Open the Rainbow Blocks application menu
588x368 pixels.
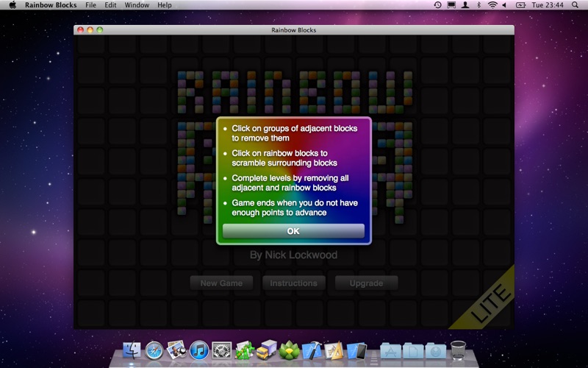pos(51,5)
